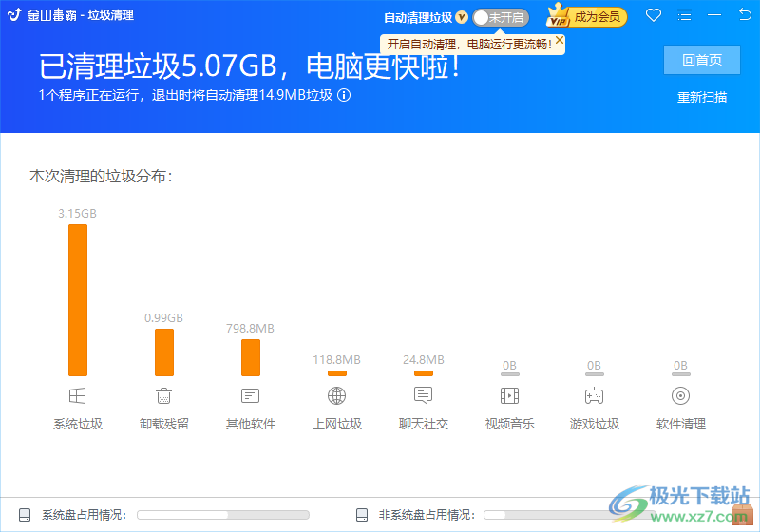Click the 已清理垃圾5.07GB headline
Screen dimensions: 760x532
[249, 66]
